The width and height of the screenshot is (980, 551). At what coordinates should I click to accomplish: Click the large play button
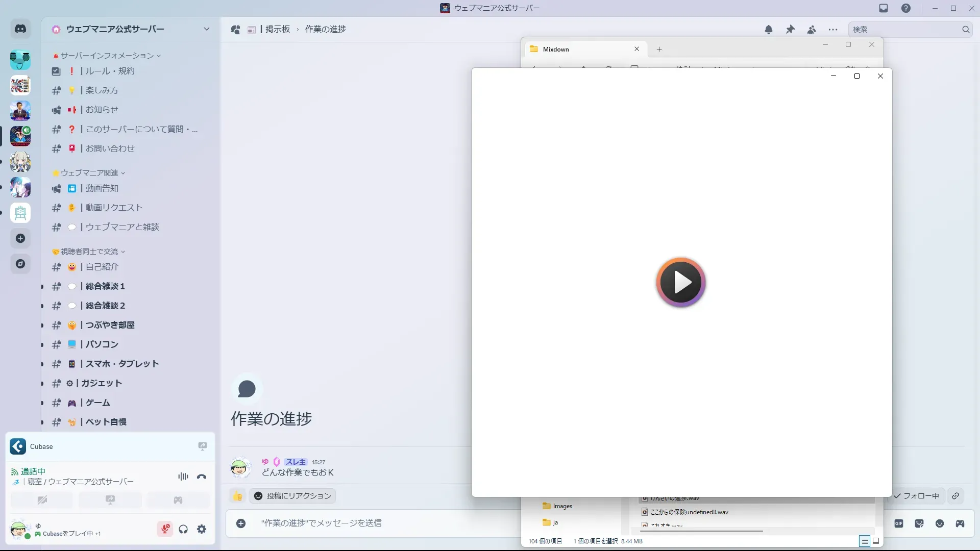tap(680, 282)
